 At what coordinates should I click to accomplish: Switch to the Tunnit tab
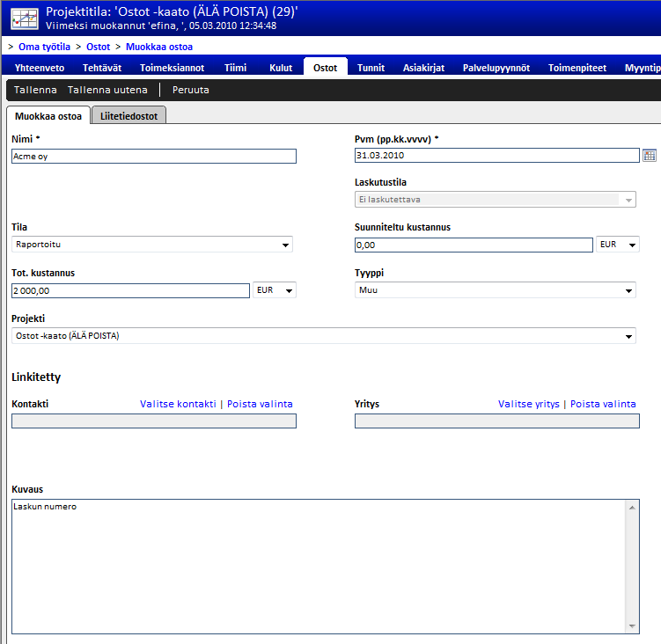(x=371, y=68)
